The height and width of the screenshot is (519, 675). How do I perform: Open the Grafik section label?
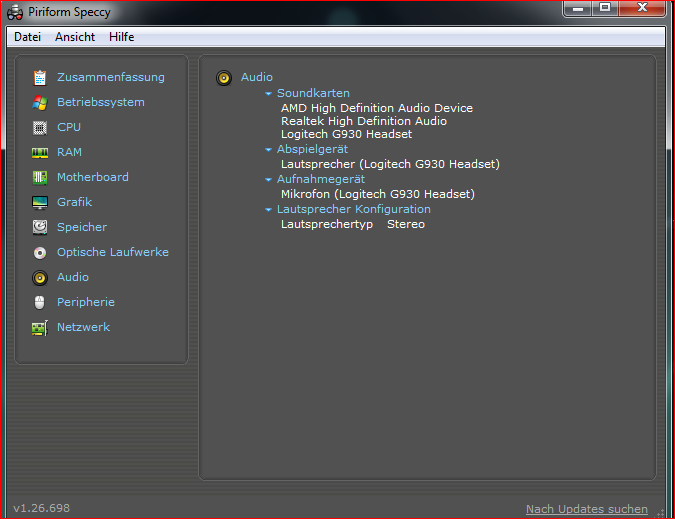74,202
